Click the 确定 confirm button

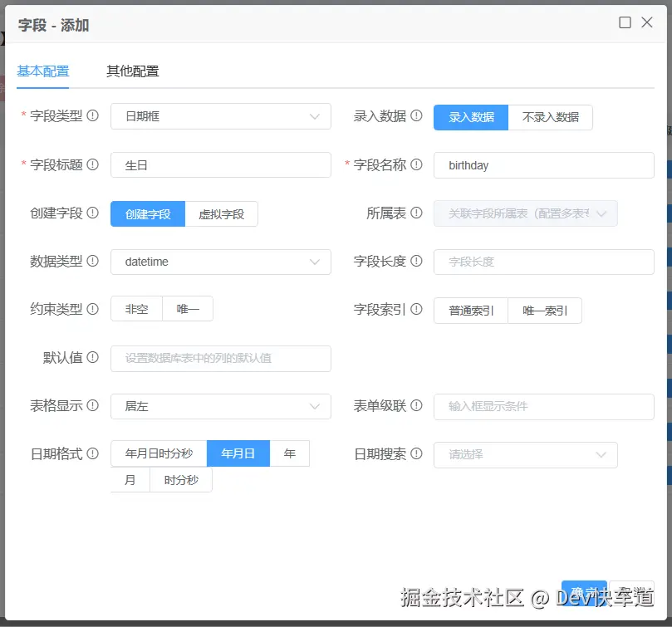[584, 594]
